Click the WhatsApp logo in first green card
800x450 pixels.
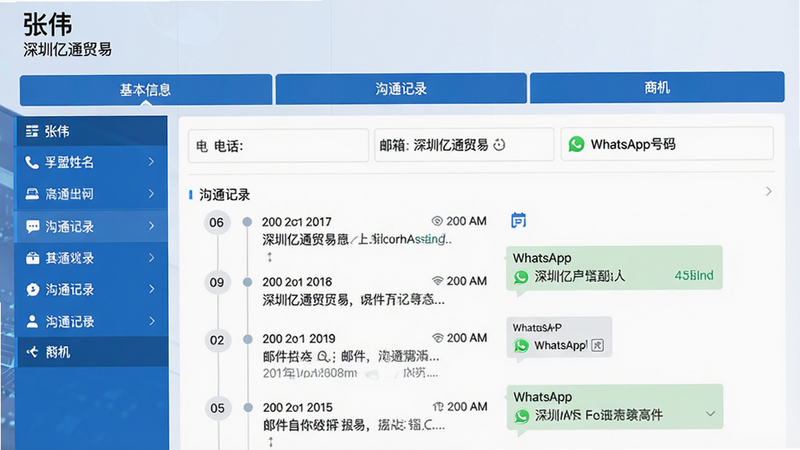(x=521, y=277)
